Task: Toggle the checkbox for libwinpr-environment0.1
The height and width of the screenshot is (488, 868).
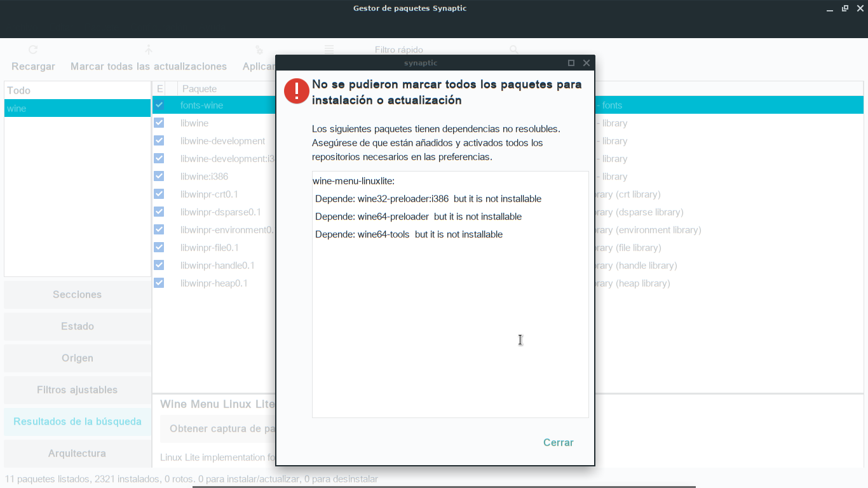Action: 159,229
